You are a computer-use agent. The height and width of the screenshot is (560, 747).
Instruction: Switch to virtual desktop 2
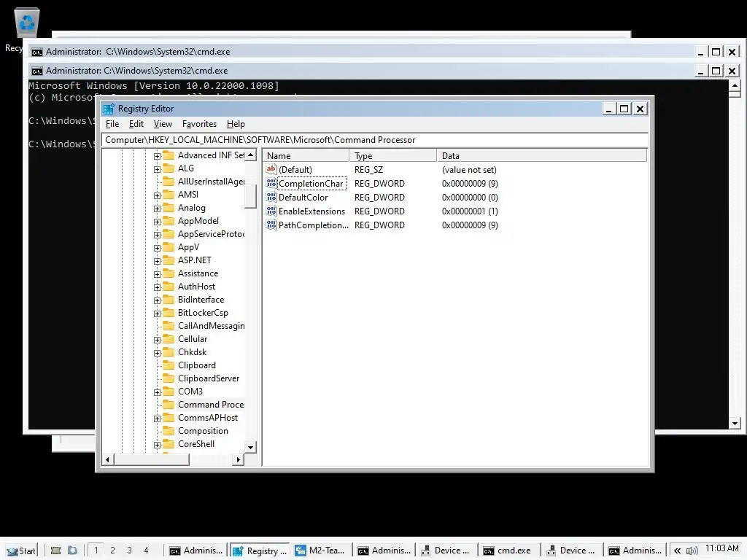(112, 550)
